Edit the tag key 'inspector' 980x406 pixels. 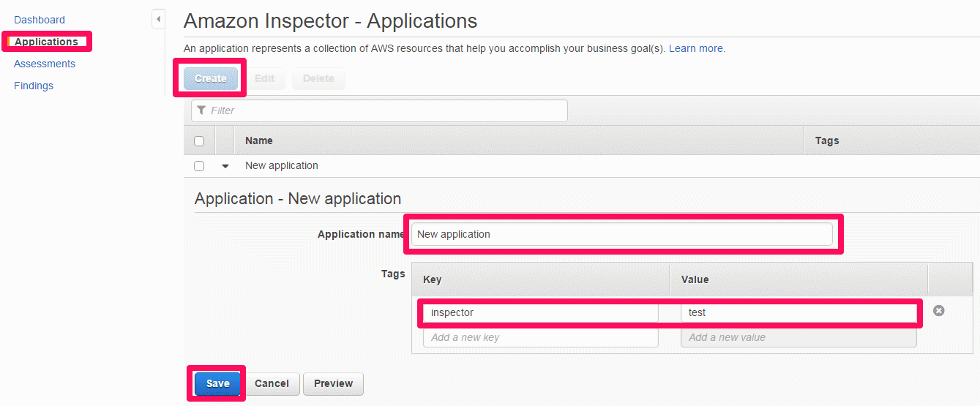[x=541, y=312]
